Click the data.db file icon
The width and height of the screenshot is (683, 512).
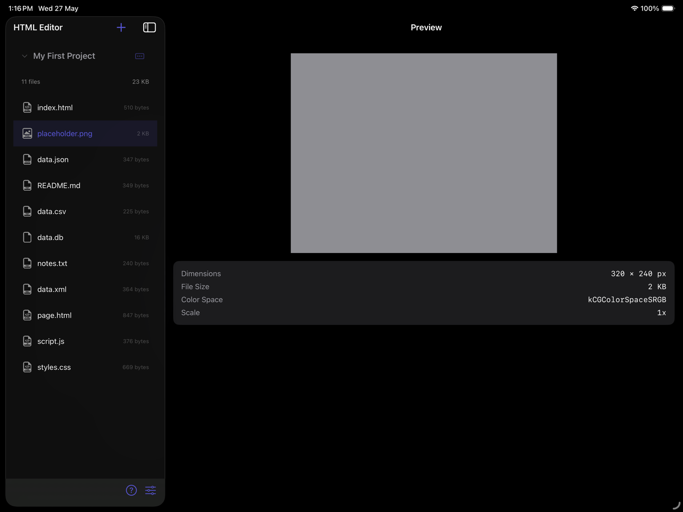click(x=27, y=237)
